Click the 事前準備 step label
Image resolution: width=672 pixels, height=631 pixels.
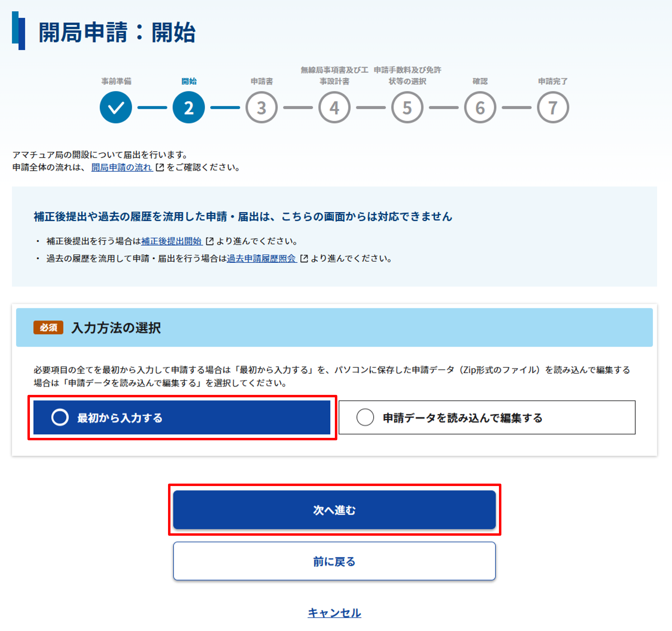point(116,81)
